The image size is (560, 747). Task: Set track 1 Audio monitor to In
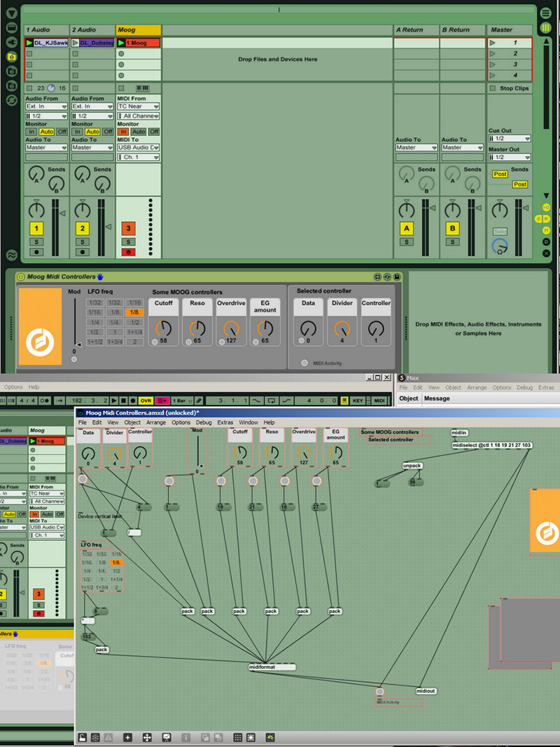31,132
